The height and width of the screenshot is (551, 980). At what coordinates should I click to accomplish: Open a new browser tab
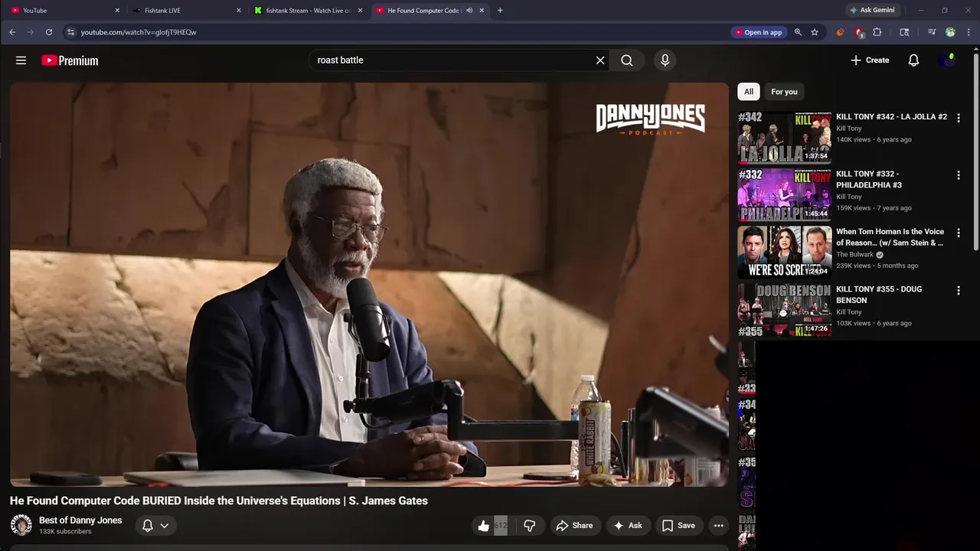pos(500,11)
